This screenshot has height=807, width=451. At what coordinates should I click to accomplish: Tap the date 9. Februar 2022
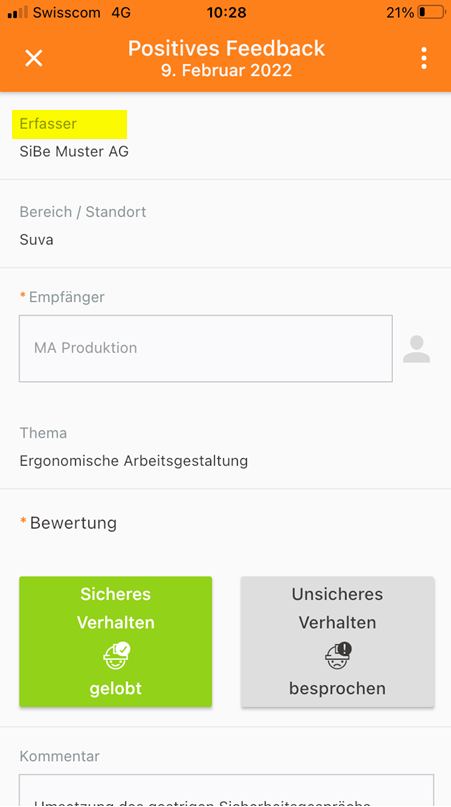pyautogui.click(x=227, y=71)
